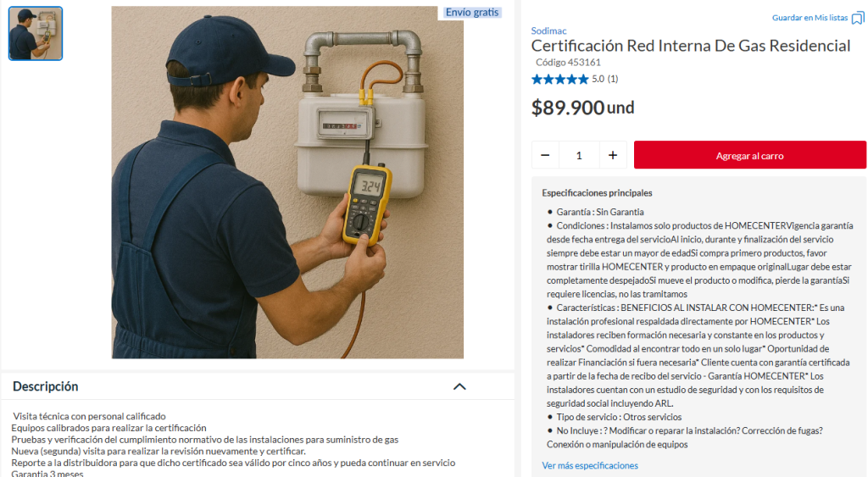The image size is (868, 477).
Task: Click the bookmark icon beside Mis listas
Action: pyautogui.click(x=858, y=19)
